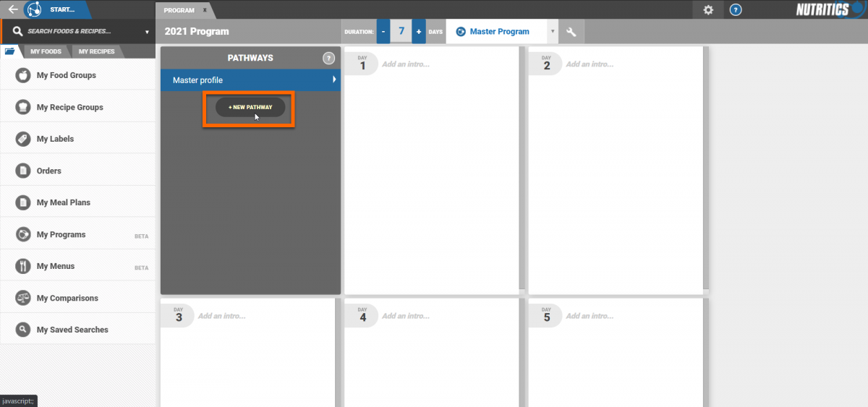Increase duration with plus button
The width and height of the screenshot is (868, 407).
(x=419, y=32)
